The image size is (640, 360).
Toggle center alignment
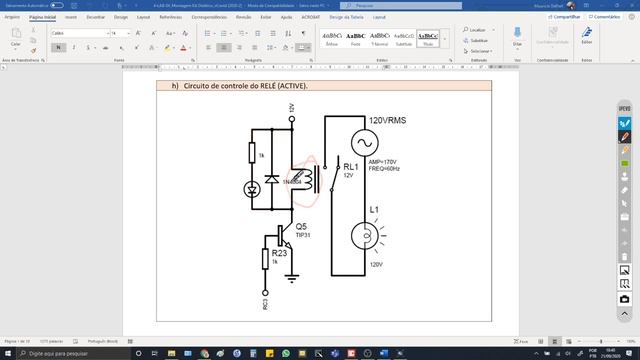coord(224,48)
